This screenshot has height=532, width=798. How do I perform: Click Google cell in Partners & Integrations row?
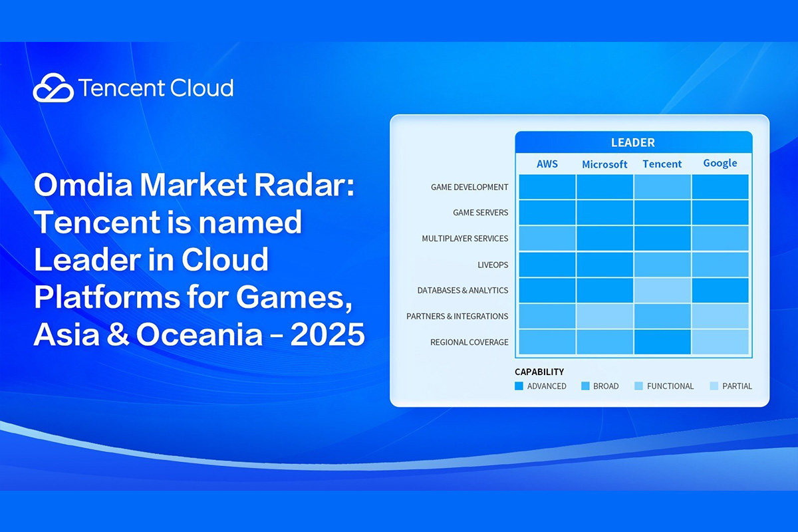[x=720, y=317]
